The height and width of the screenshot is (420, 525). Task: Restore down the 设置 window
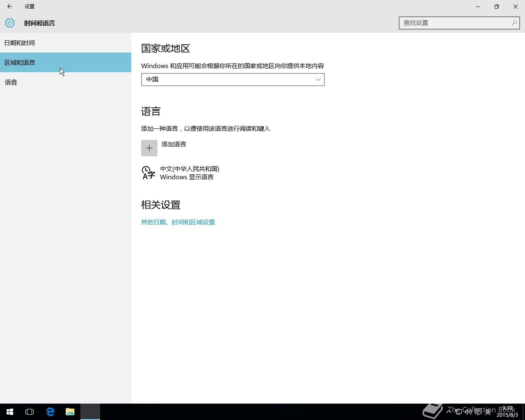pos(497,7)
